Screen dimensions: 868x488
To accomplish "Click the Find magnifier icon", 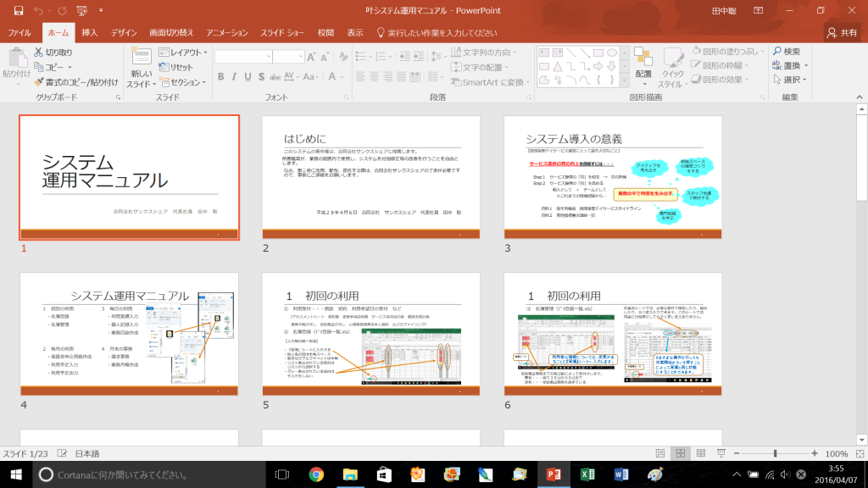I will [x=777, y=51].
